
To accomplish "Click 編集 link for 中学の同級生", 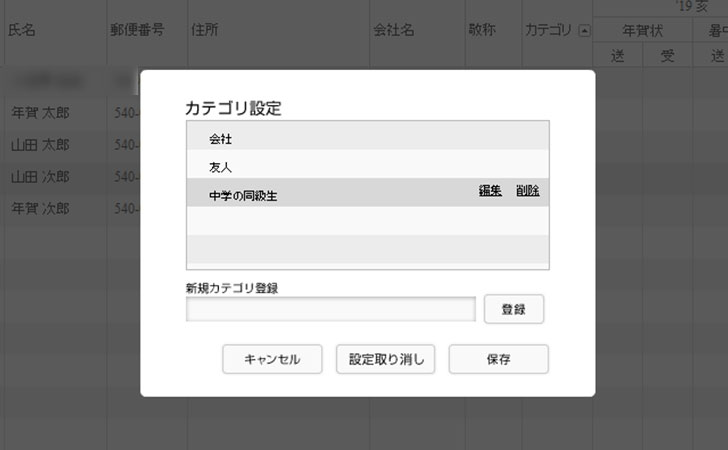I will coord(490,191).
